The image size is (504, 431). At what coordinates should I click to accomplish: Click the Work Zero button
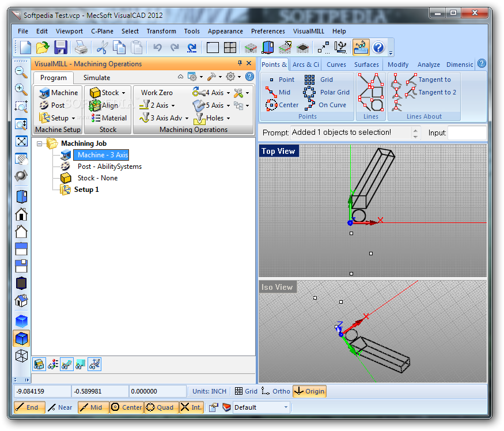[x=157, y=93]
